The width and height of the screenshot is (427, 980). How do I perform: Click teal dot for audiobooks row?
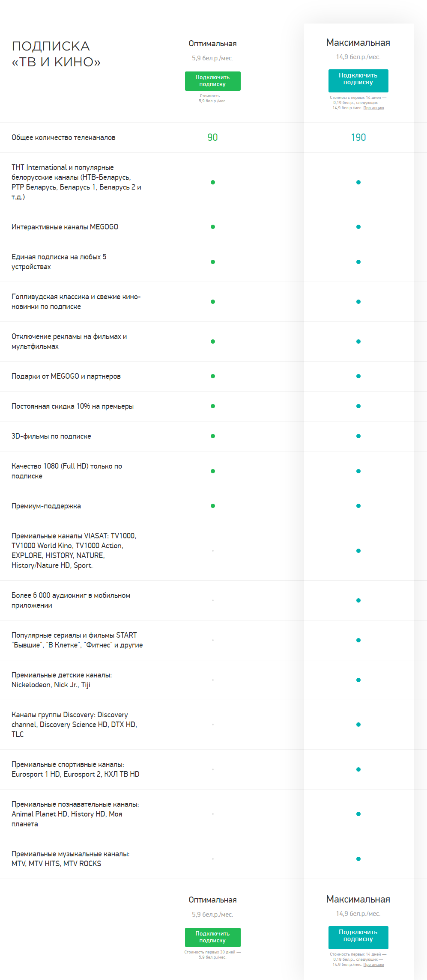358,600
